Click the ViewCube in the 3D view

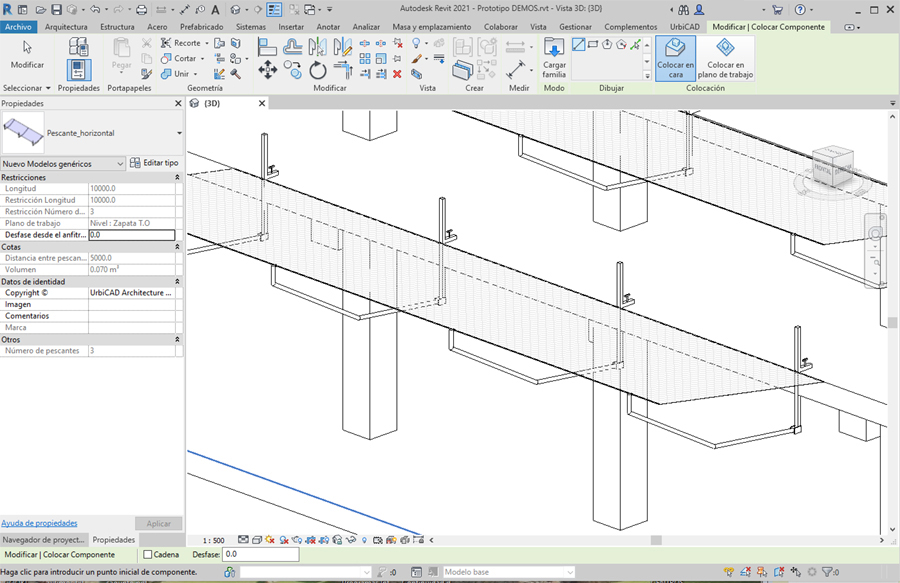click(833, 165)
